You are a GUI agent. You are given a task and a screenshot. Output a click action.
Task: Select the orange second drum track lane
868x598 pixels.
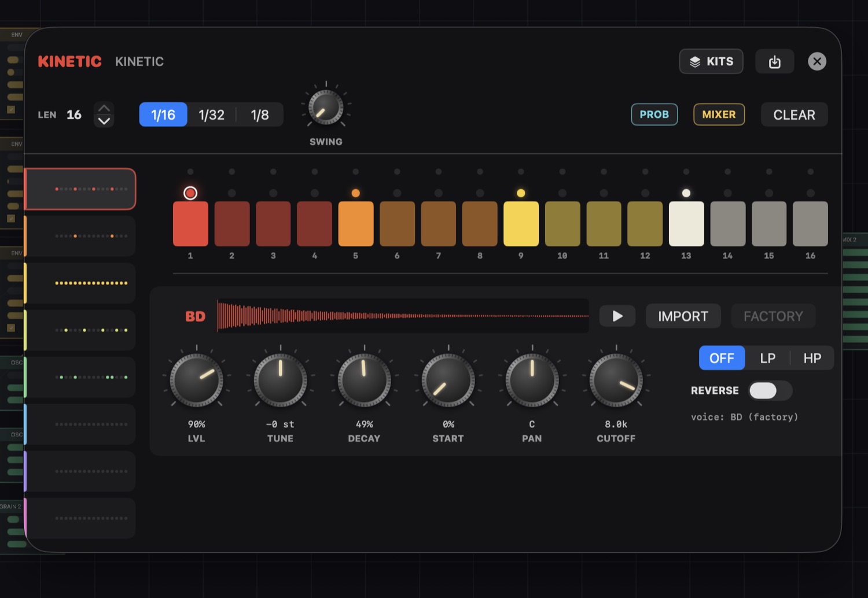click(x=80, y=236)
